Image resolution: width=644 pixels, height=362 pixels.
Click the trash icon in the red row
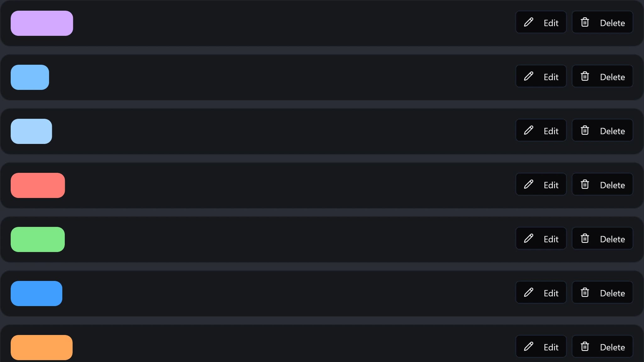pyautogui.click(x=585, y=184)
